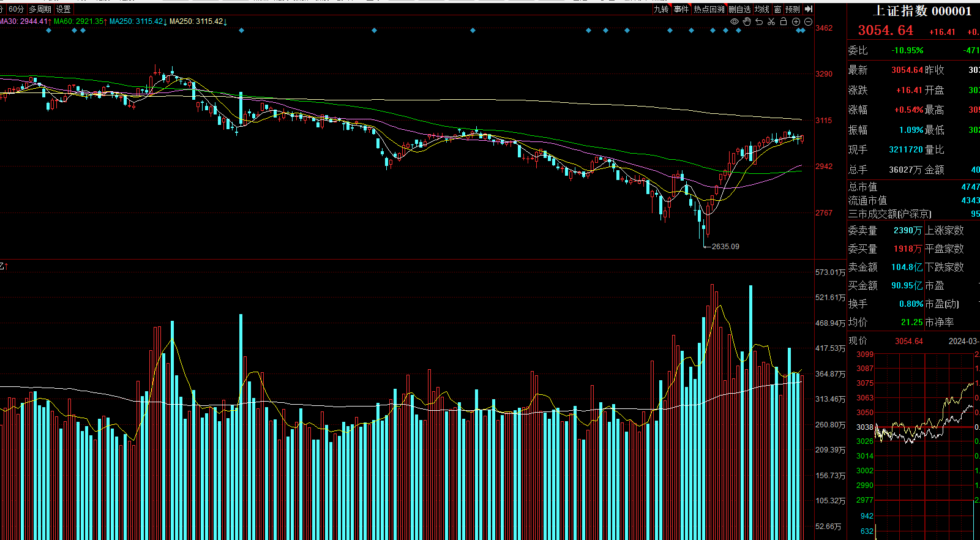Click the MA30: 2944.41 indicator label
The height and width of the screenshot is (540, 980).
click(25, 21)
